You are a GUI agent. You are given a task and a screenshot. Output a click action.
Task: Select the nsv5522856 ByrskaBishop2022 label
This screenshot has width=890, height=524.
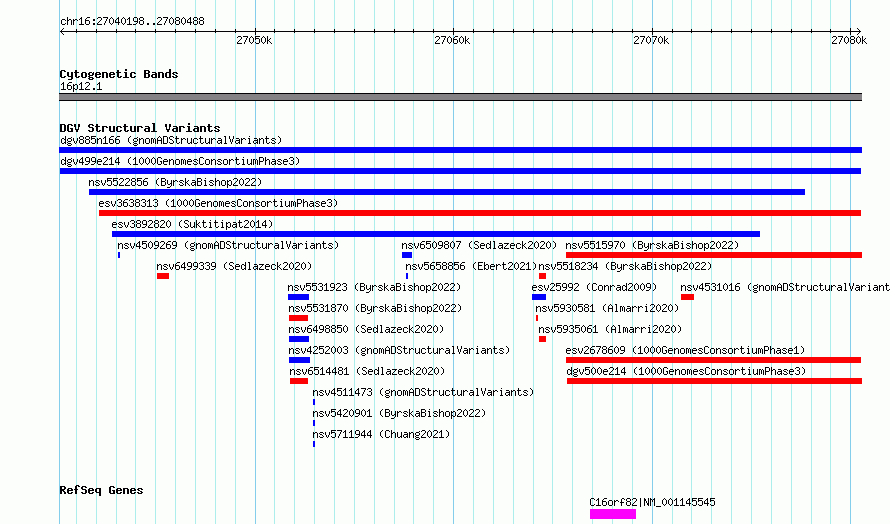click(x=175, y=182)
